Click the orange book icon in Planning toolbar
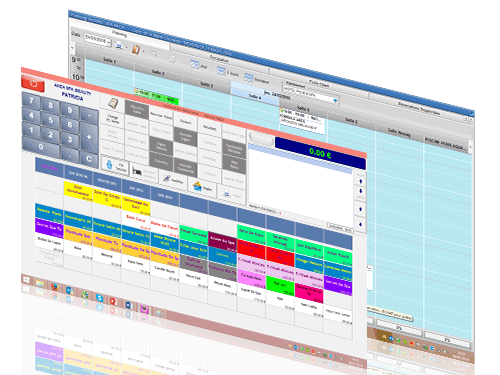500x375 pixels. [136, 50]
